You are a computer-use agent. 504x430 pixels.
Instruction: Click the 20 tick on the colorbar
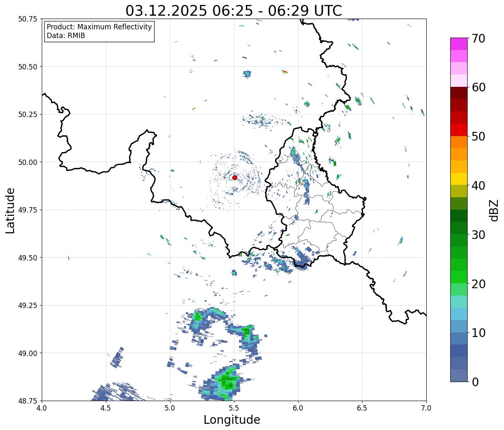(x=478, y=284)
